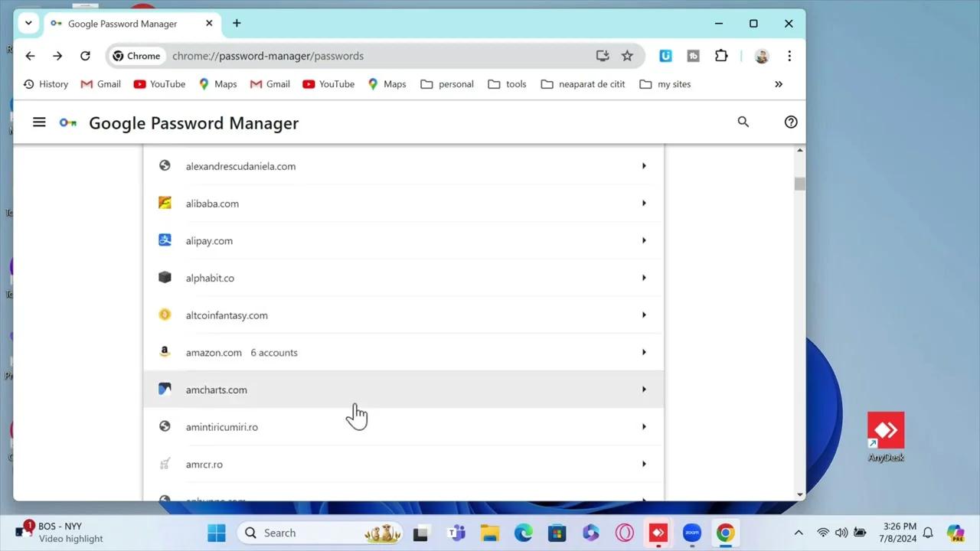Open Password Manager help via question mark icon
Image resolution: width=980 pixels, height=551 pixels.
point(791,122)
